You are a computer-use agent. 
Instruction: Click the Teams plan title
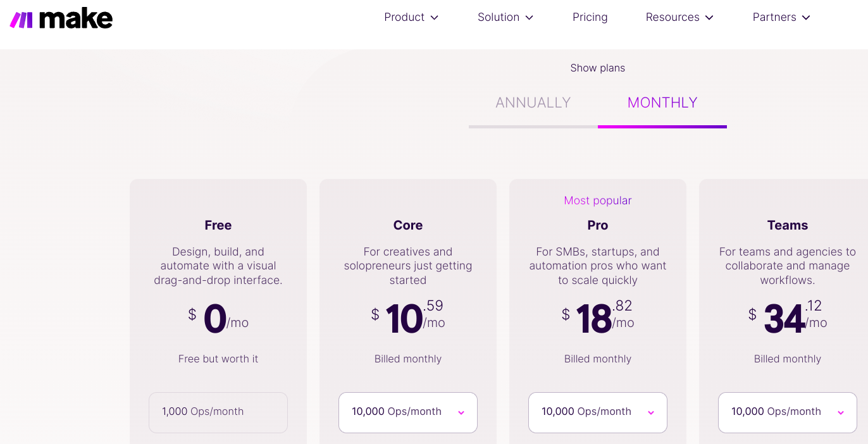788,225
